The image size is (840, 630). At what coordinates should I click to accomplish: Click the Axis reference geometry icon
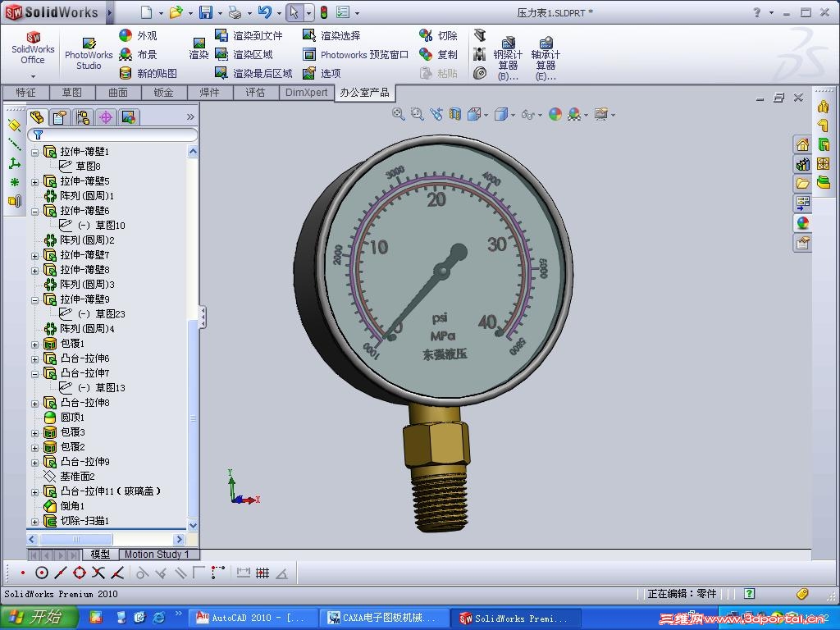(15, 144)
